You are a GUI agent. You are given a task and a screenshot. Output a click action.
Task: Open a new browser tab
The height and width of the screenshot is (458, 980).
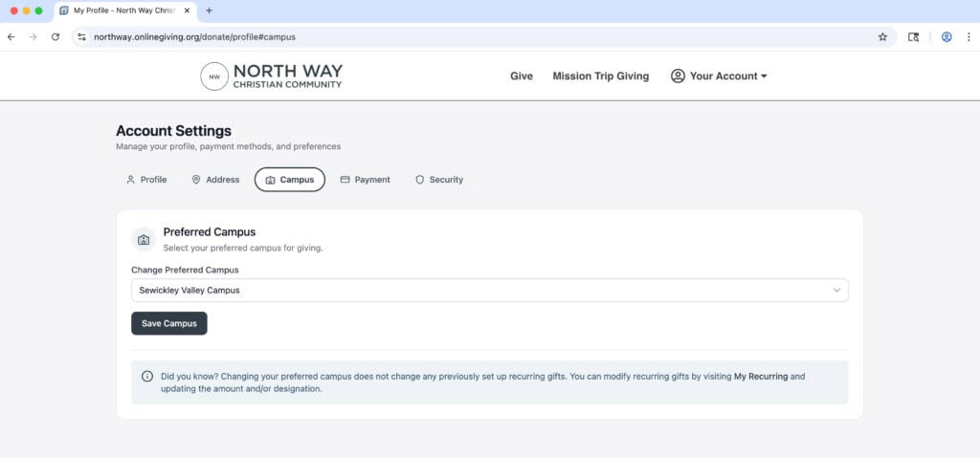pyautogui.click(x=210, y=11)
